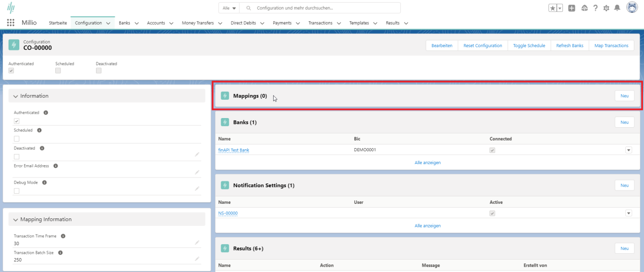This screenshot has height=272, width=644.
Task: Open the finAPI Test Bank link
Action: pos(233,150)
